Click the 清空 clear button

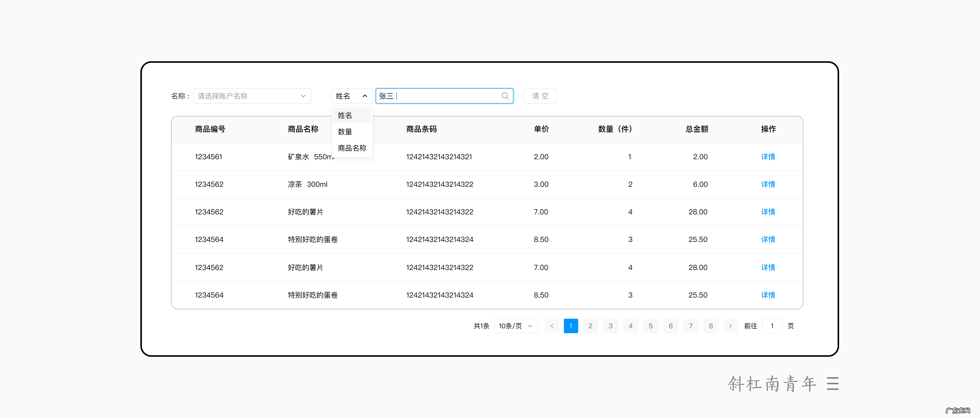[540, 96]
